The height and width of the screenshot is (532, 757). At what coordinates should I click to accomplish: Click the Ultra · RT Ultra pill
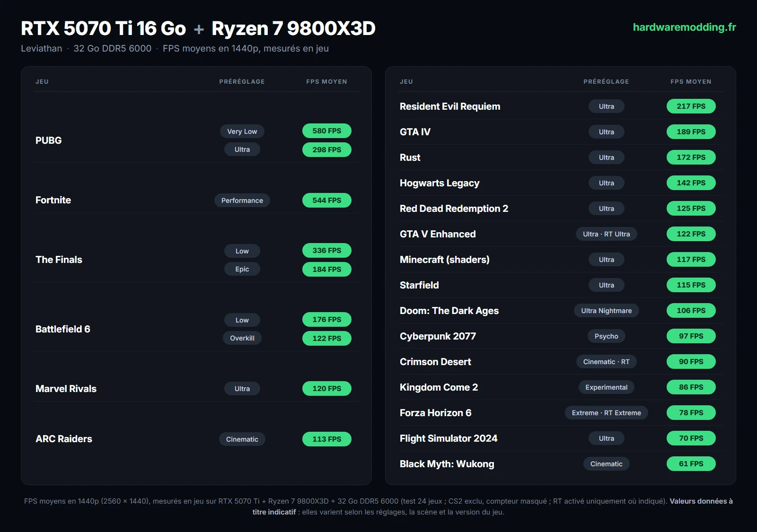pos(606,234)
